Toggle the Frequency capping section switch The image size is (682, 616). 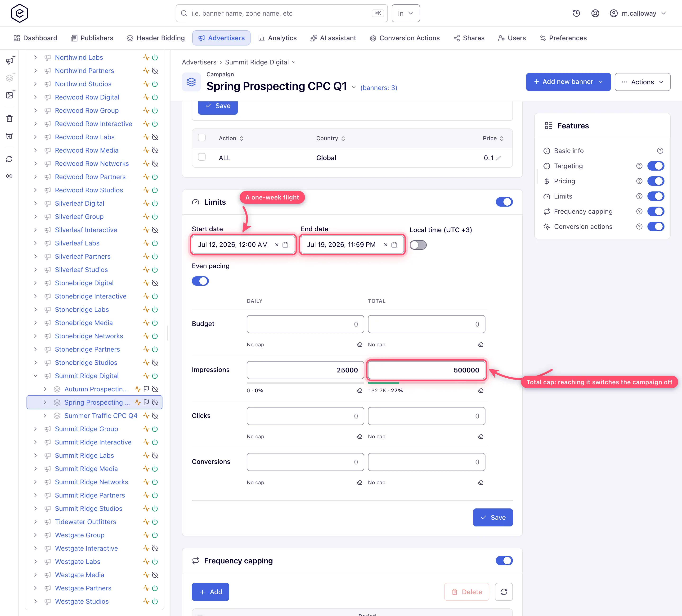[x=504, y=561]
